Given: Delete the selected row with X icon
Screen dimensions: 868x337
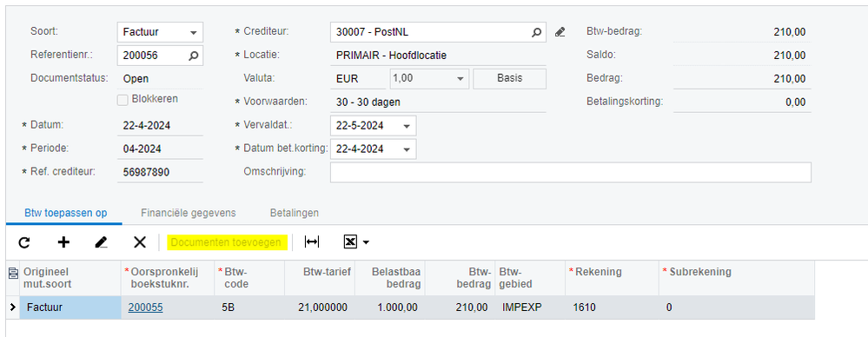Looking at the screenshot, I should 140,242.
